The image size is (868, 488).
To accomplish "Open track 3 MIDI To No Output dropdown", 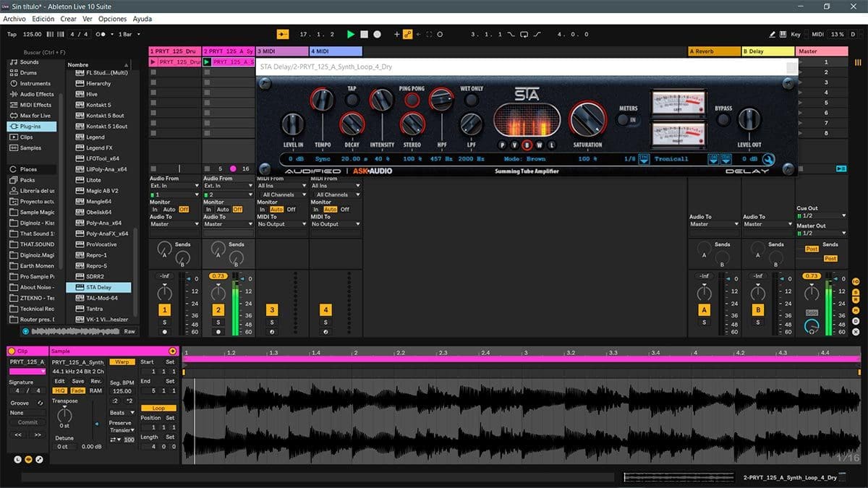I will pos(282,224).
